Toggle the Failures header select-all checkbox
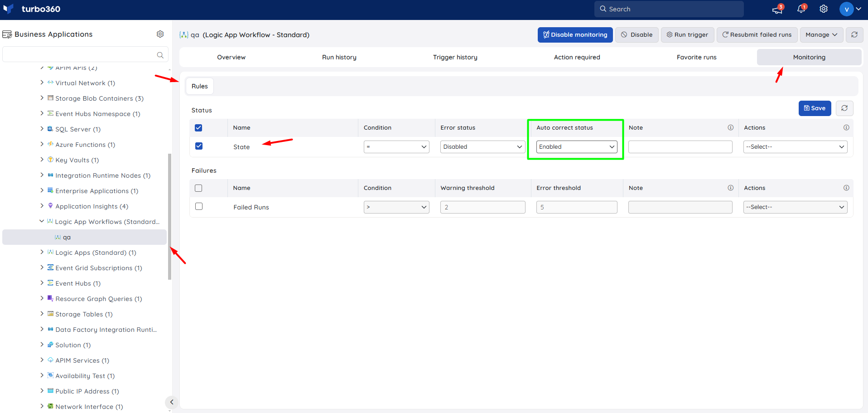Screen dimensions: 868x413 tap(198, 188)
